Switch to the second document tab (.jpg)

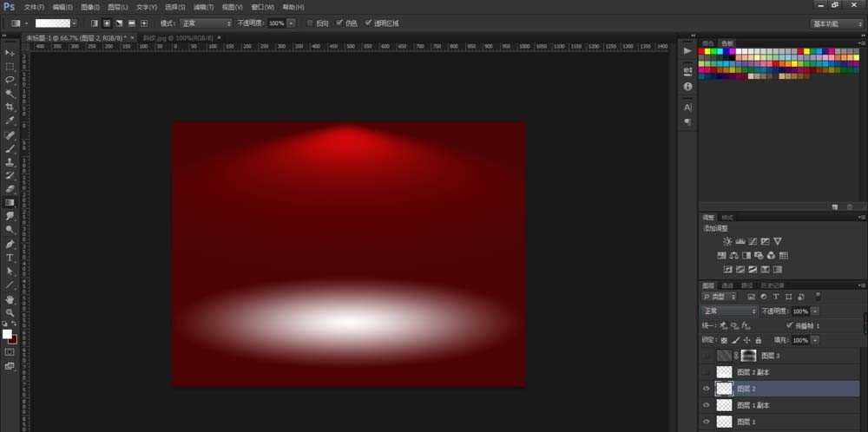point(178,37)
